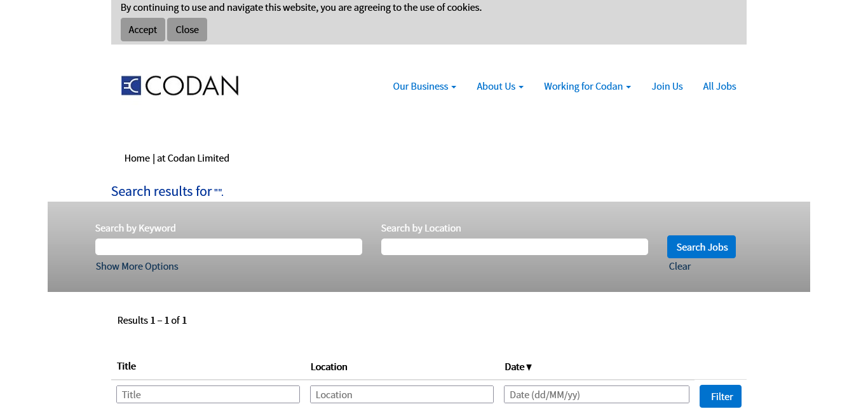Image resolution: width=868 pixels, height=409 pixels.
Task: Sort results by Title column
Action: 126,366
